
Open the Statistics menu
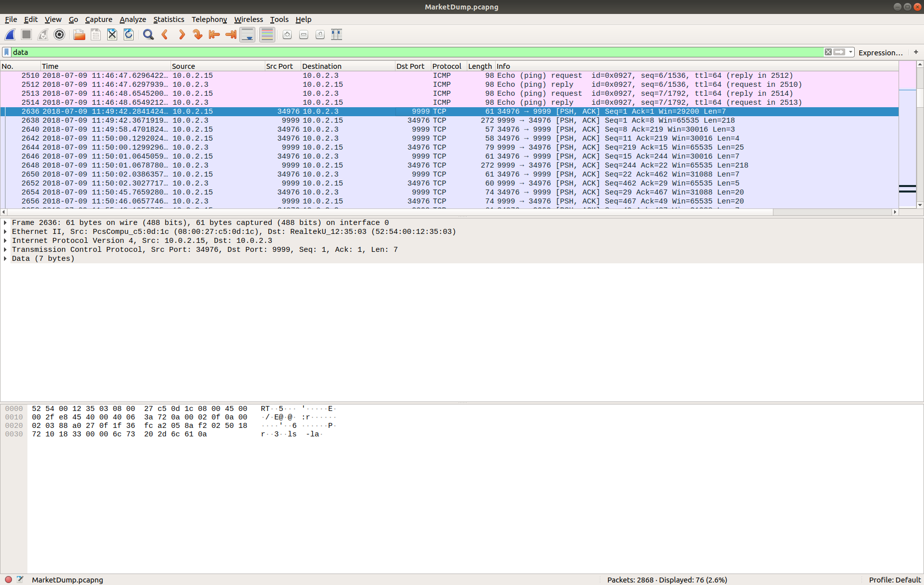pos(169,19)
